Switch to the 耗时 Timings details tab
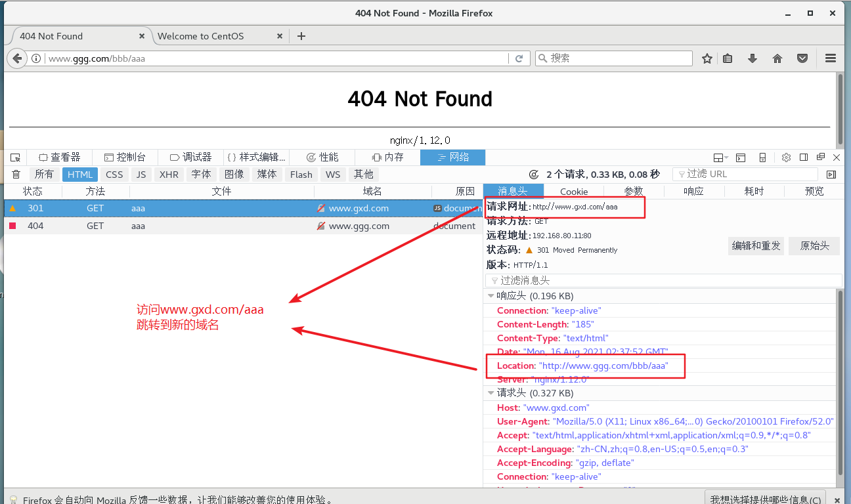The image size is (851, 504). click(x=754, y=192)
